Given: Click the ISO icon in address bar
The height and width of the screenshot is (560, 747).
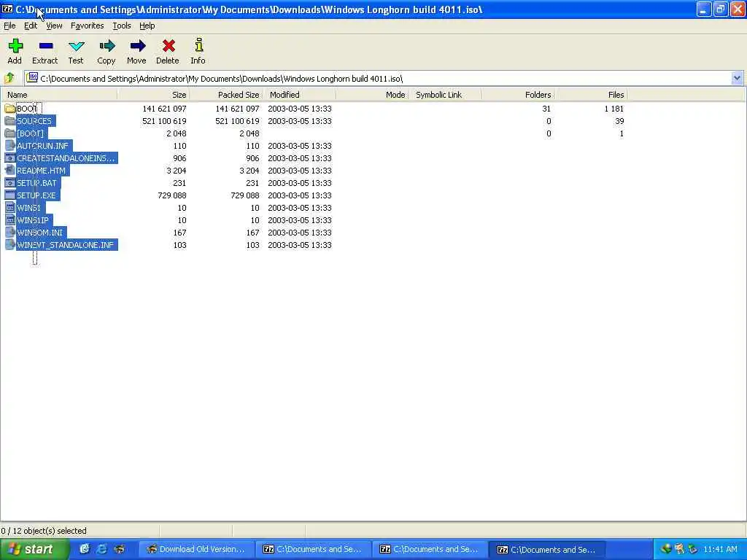Looking at the screenshot, I should coord(32,77).
